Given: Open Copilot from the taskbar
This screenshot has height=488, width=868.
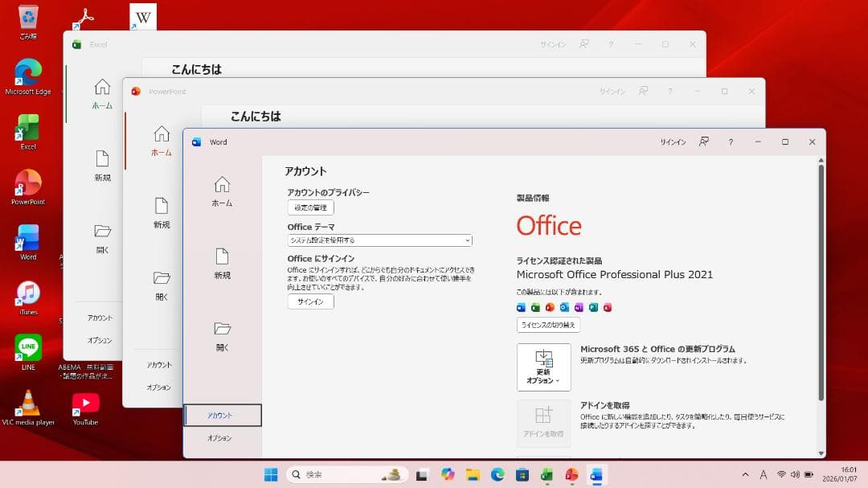Looking at the screenshot, I should [x=448, y=474].
